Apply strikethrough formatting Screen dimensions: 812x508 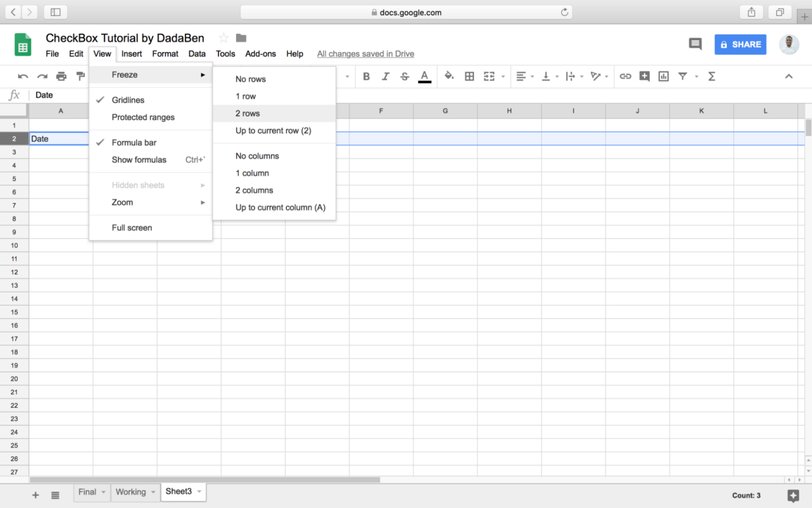pyautogui.click(x=404, y=76)
